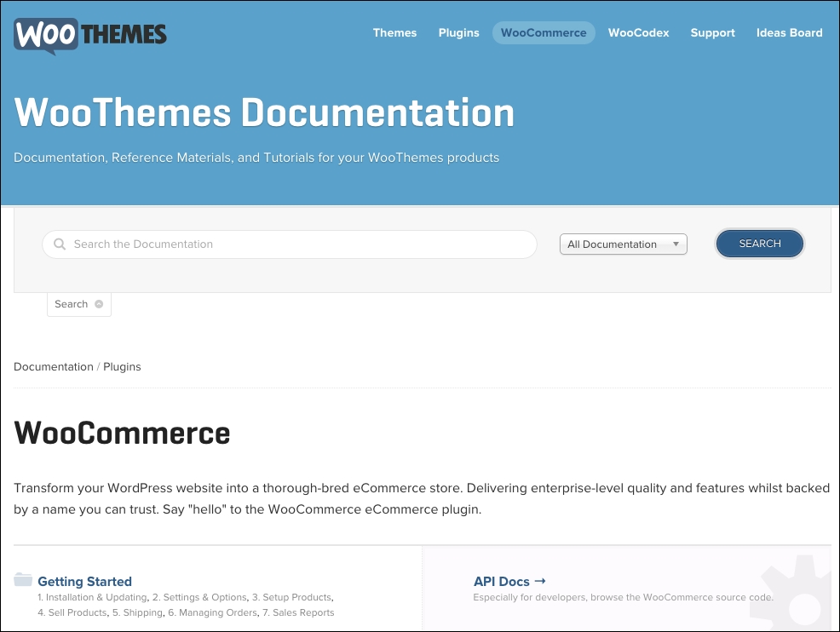Viewport: 840px width, 632px height.
Task: Click the 'Documentation, Reference Materials' subtitle
Action: (x=256, y=158)
